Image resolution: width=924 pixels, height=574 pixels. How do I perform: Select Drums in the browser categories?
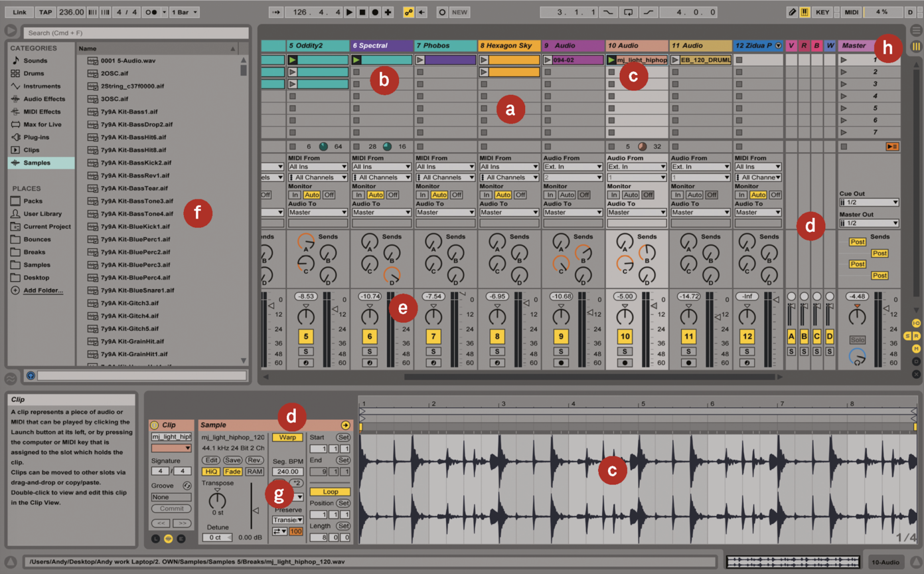(33, 73)
